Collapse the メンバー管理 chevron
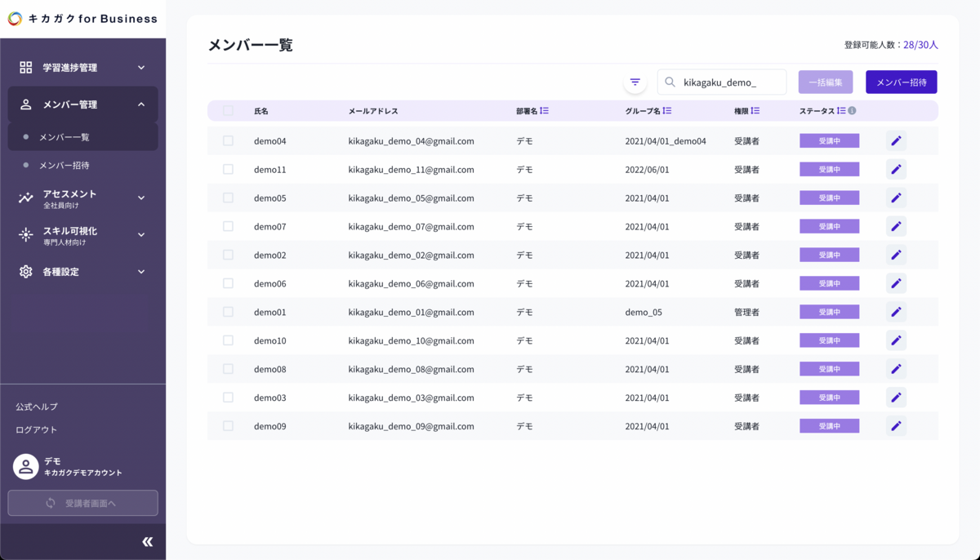Image resolution: width=980 pixels, height=560 pixels. 141,104
